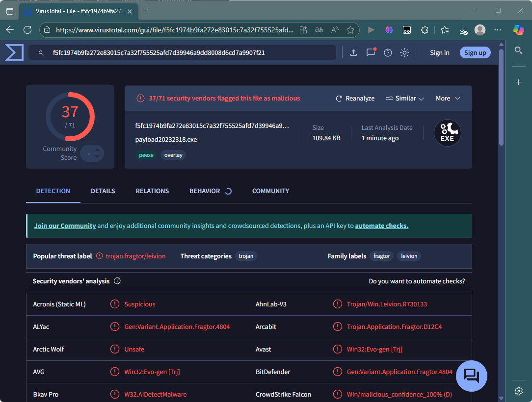
Task: Click the colorful brain extension icon
Action: [389, 30]
